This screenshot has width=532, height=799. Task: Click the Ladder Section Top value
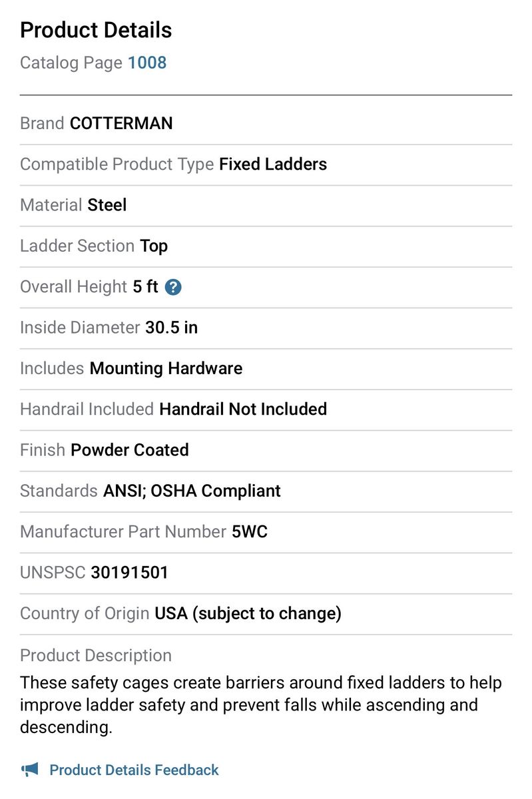click(x=154, y=246)
